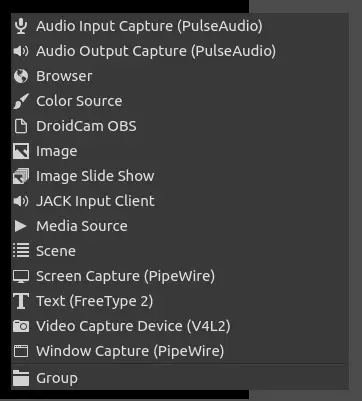
Task: Add Screen Capture (PipeWire) source
Action: click(x=180, y=276)
